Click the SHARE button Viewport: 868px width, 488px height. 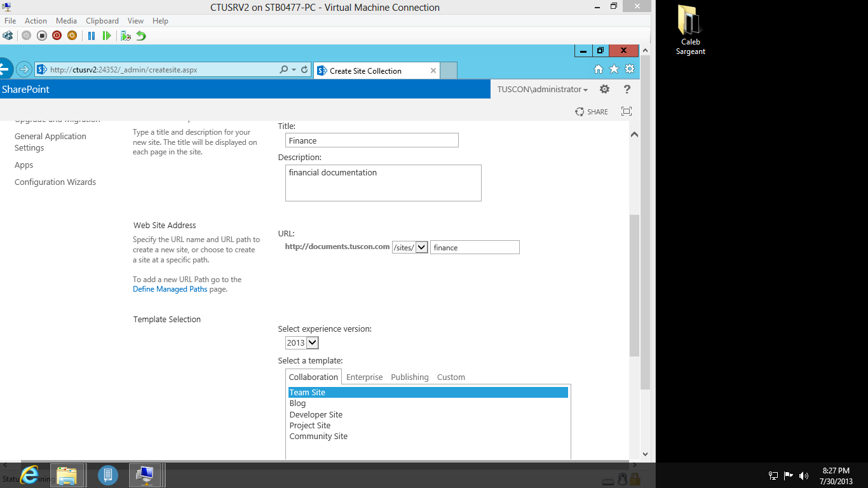coord(592,112)
